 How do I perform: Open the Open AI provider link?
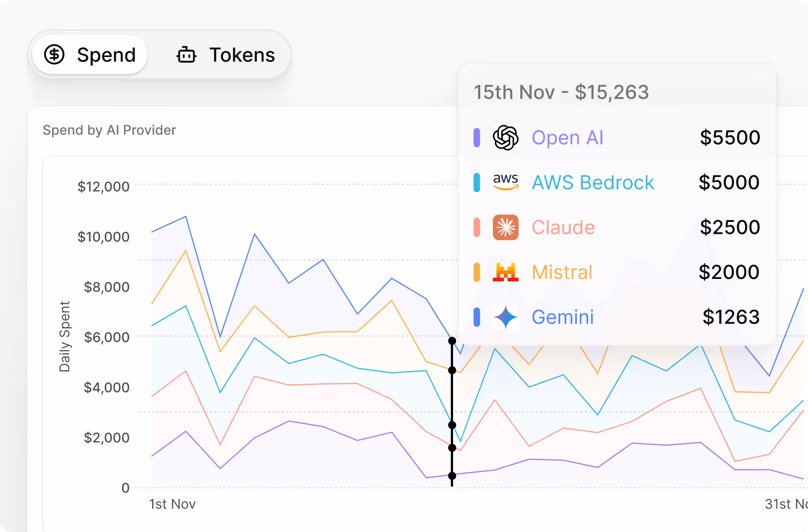[x=567, y=138]
